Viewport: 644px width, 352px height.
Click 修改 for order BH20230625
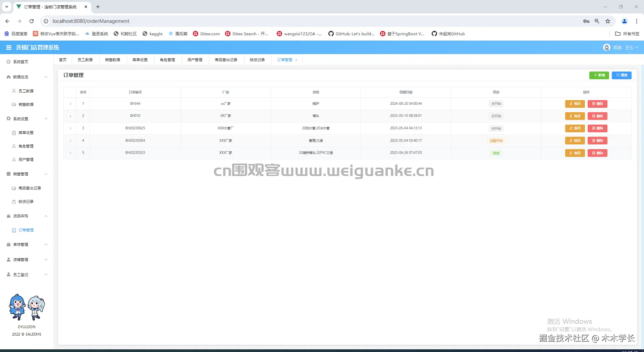pyautogui.click(x=575, y=128)
